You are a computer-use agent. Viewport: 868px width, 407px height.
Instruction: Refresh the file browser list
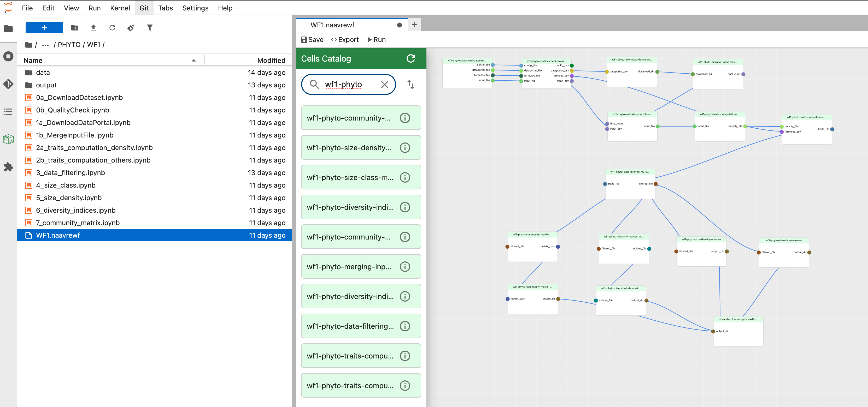point(112,28)
